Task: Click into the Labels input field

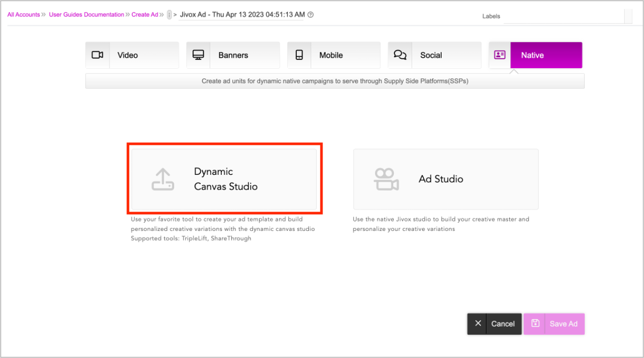Action: (563, 16)
